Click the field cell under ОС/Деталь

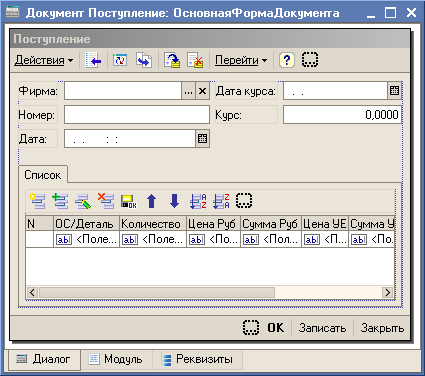[87, 239]
